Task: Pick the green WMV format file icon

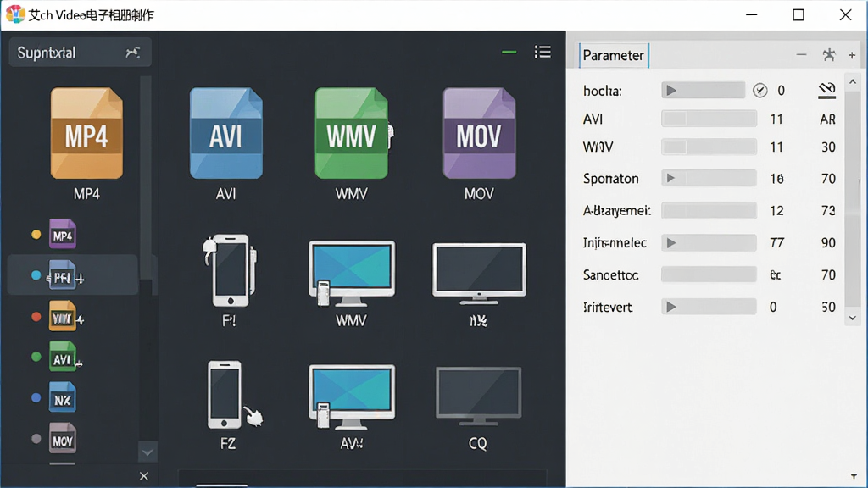Action: (x=352, y=133)
